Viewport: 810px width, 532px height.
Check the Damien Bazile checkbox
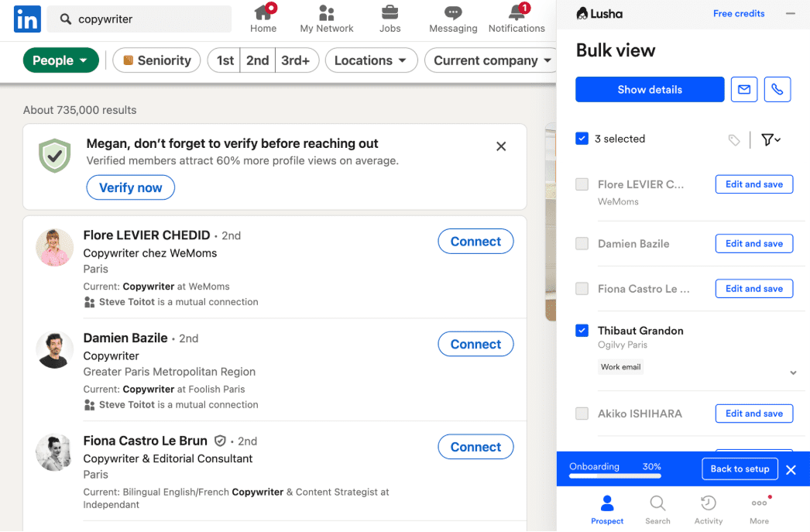pyautogui.click(x=582, y=243)
